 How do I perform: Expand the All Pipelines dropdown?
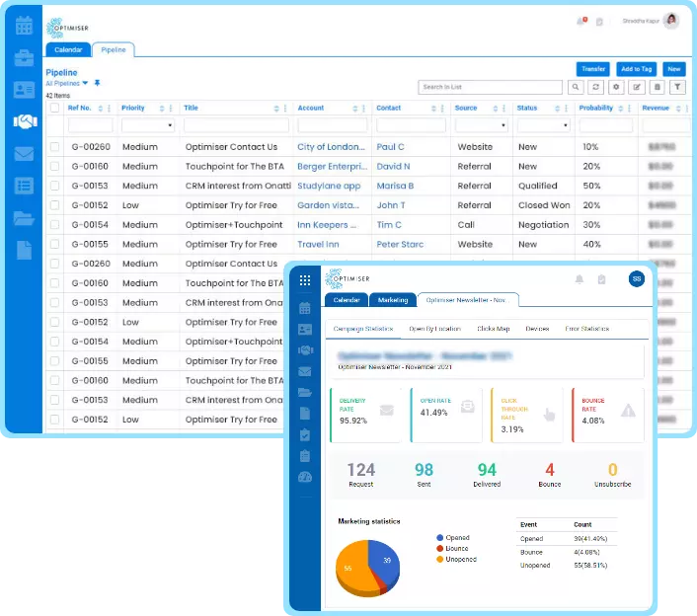(85, 83)
